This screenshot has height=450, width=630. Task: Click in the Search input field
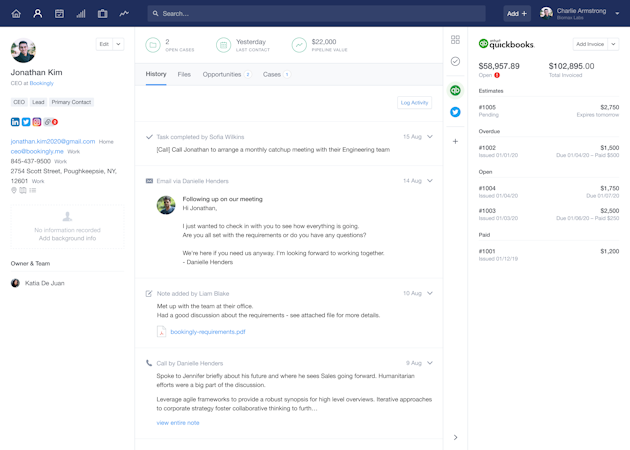coord(316,14)
